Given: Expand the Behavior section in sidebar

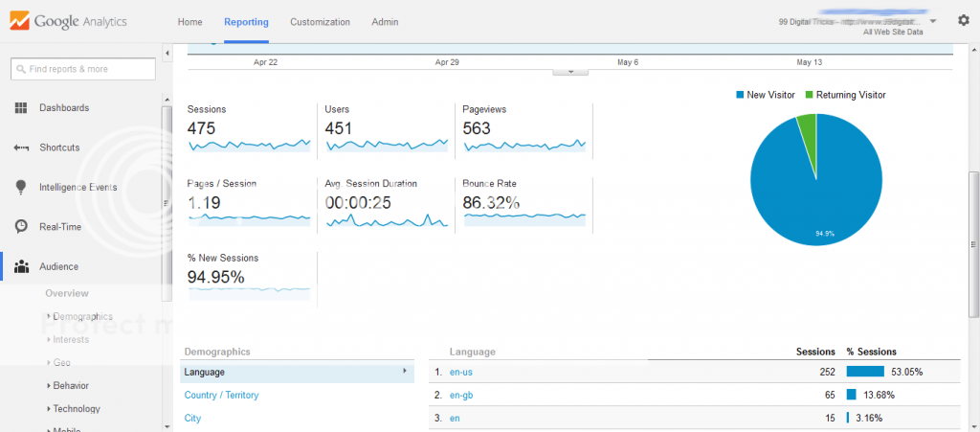Looking at the screenshot, I should coord(50,386).
